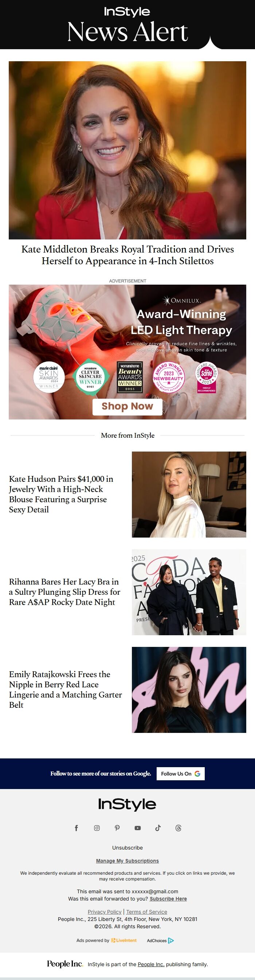This screenshot has height=980, width=255.
Task: Open InStyle's TikTok icon
Action: point(158,828)
